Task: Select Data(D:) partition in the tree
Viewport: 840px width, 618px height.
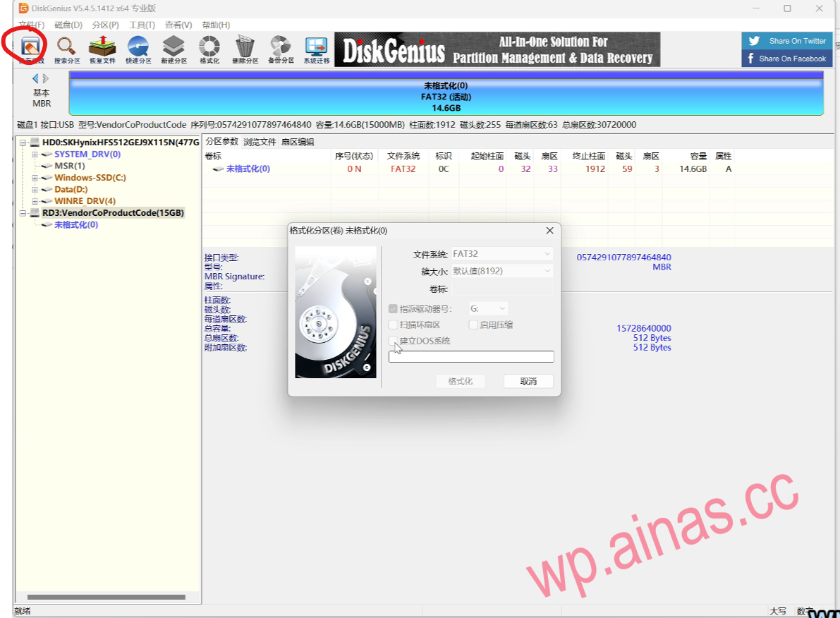Action: coord(71,189)
